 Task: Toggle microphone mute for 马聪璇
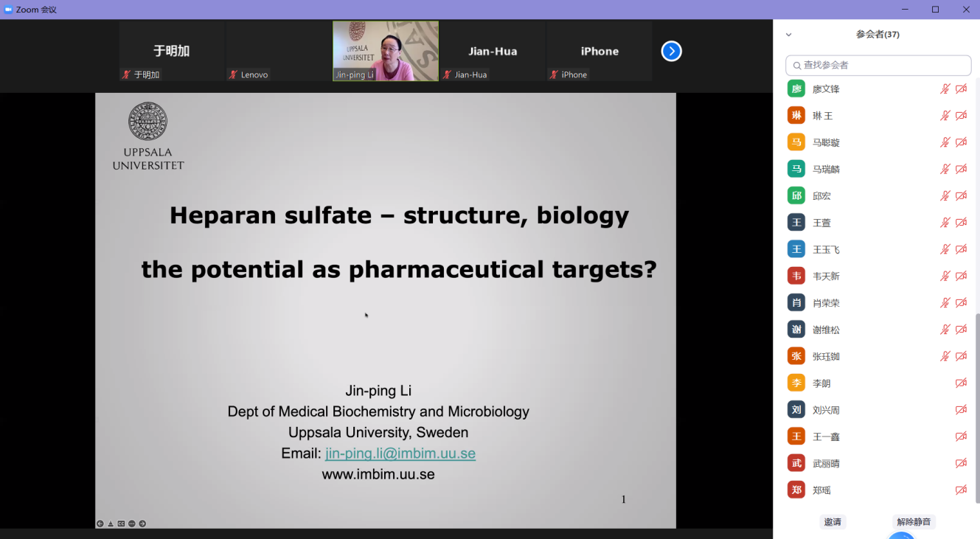(x=945, y=142)
